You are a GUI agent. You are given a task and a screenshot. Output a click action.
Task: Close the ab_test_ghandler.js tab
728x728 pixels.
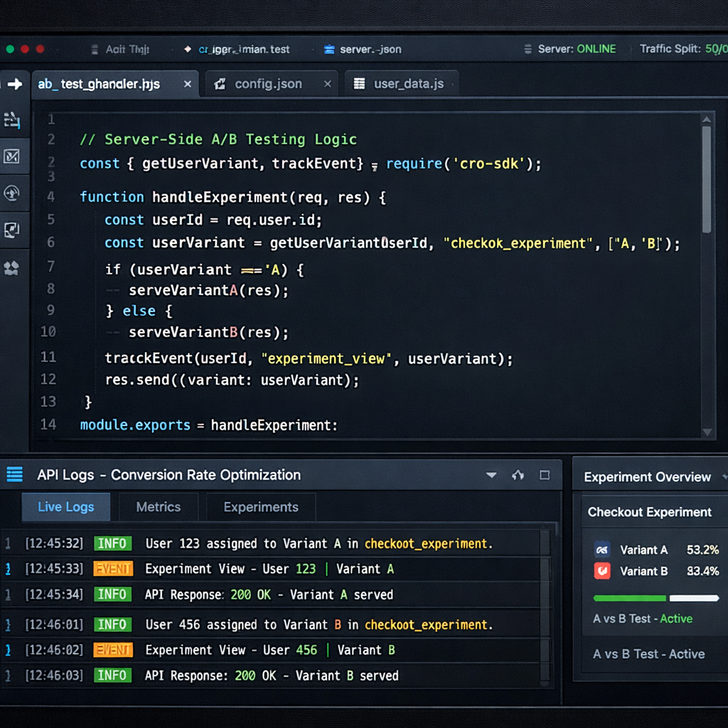[188, 84]
